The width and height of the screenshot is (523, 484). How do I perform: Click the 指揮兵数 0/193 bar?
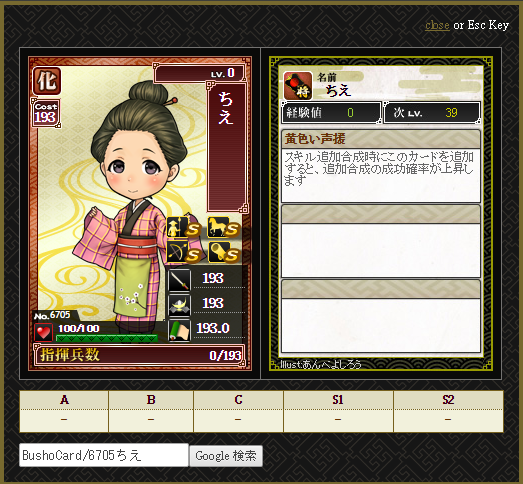139,355
